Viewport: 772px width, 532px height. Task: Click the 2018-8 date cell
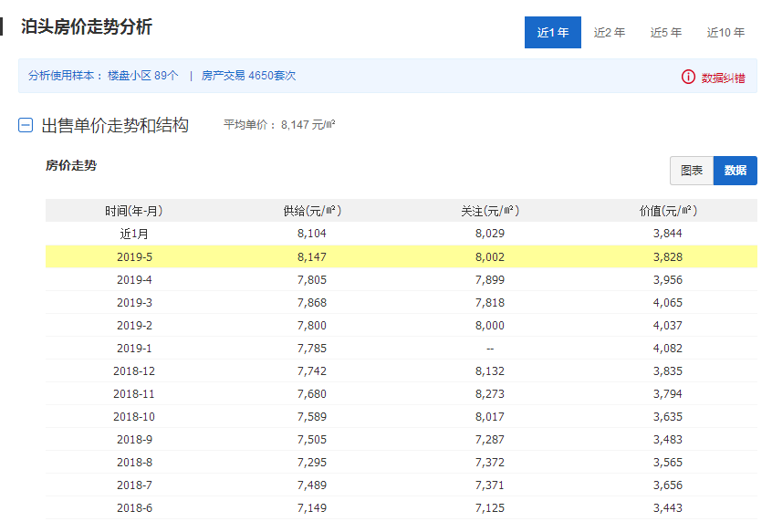tap(134, 462)
